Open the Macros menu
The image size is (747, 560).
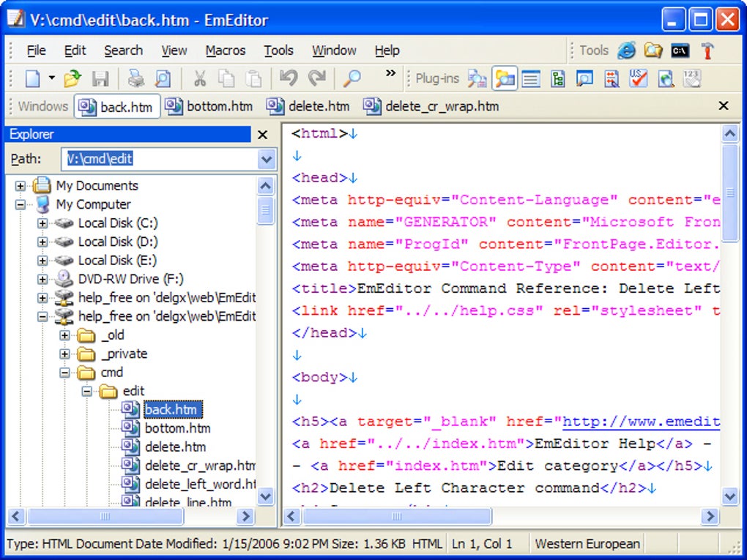point(226,51)
